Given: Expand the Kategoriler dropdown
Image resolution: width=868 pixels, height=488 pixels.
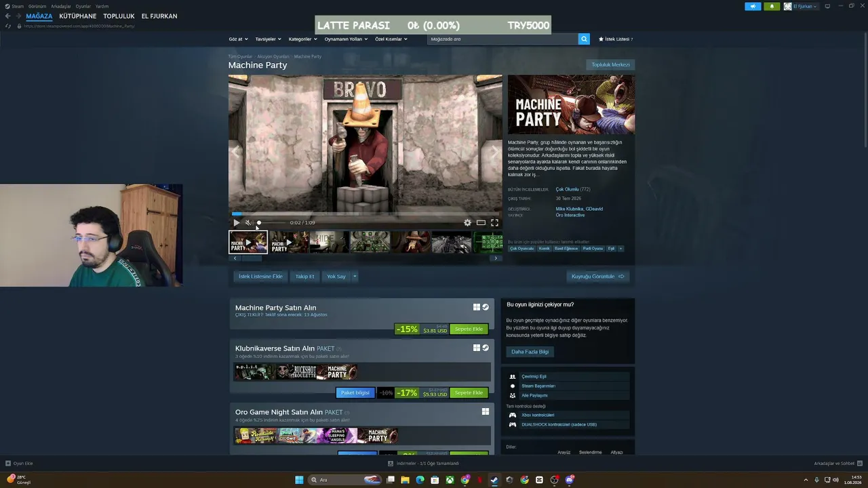Looking at the screenshot, I should click(303, 39).
